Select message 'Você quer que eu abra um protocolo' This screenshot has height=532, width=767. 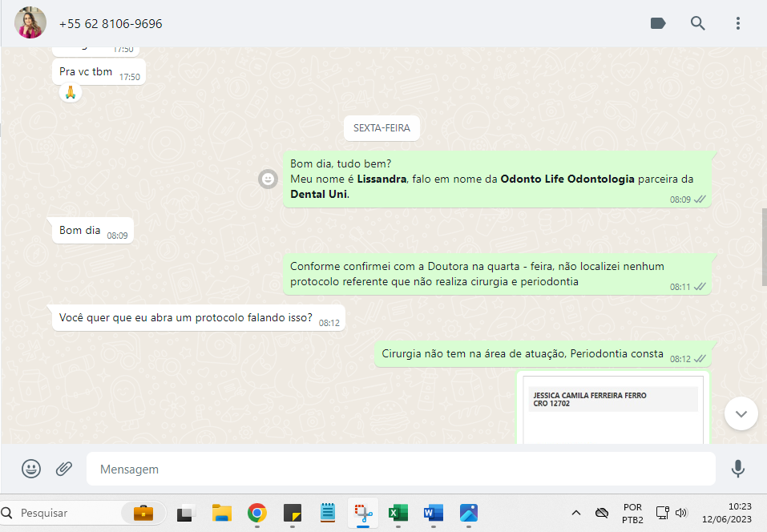[x=199, y=318]
